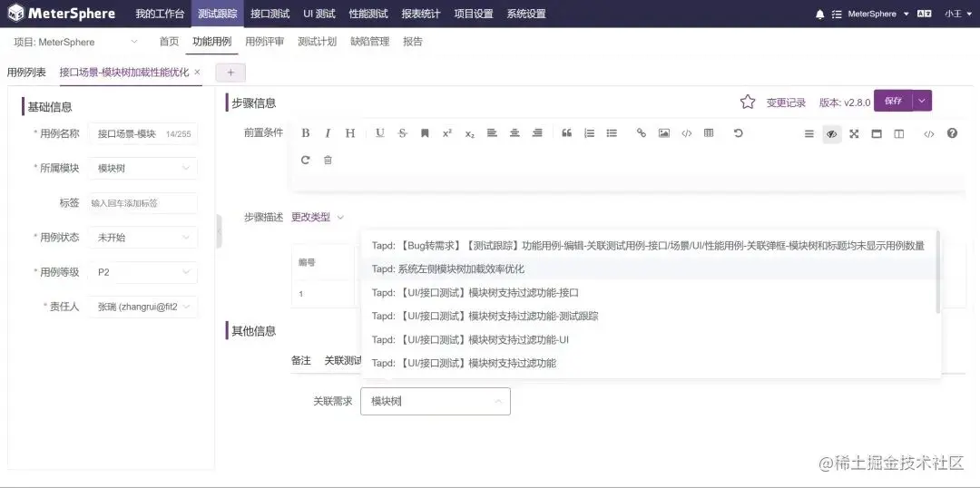The height and width of the screenshot is (488, 980).
Task: Undo the last editor change
Action: 738,133
